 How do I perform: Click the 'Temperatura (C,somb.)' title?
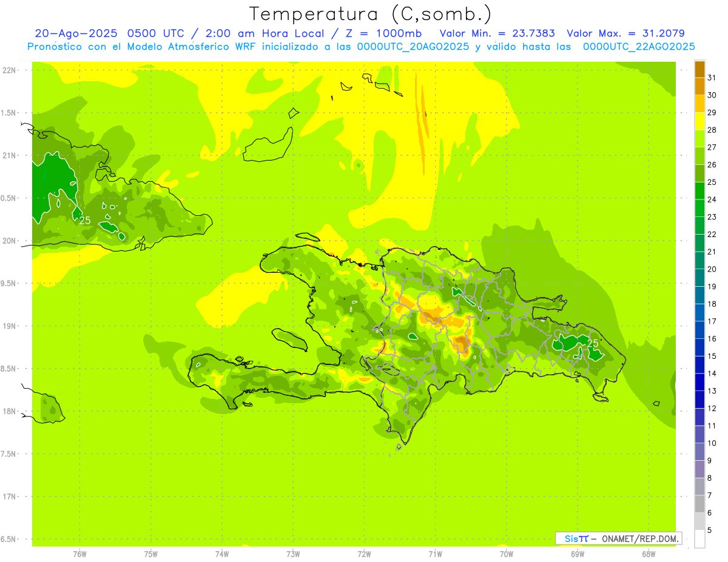tap(370, 14)
